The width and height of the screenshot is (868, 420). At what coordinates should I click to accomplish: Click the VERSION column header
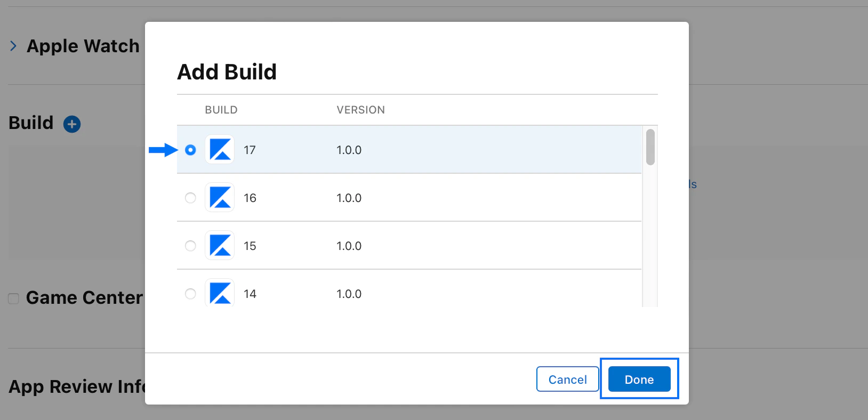360,110
